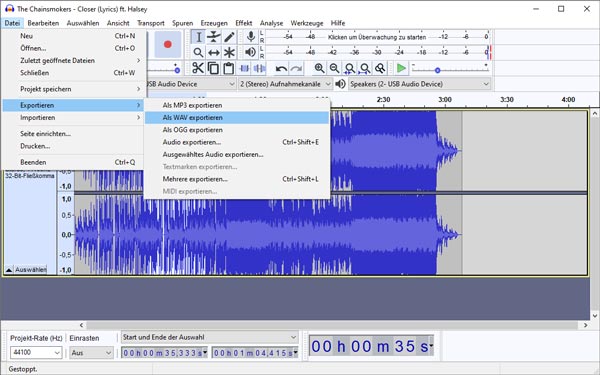The height and width of the screenshot is (375, 600).
Task: Click the Silence audio icon
Action: 259,68
